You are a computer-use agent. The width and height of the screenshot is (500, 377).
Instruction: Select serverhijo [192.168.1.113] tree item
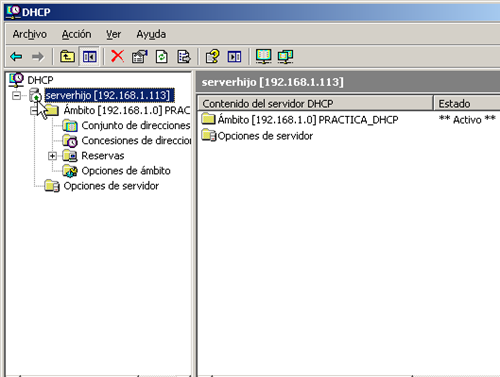point(109,95)
